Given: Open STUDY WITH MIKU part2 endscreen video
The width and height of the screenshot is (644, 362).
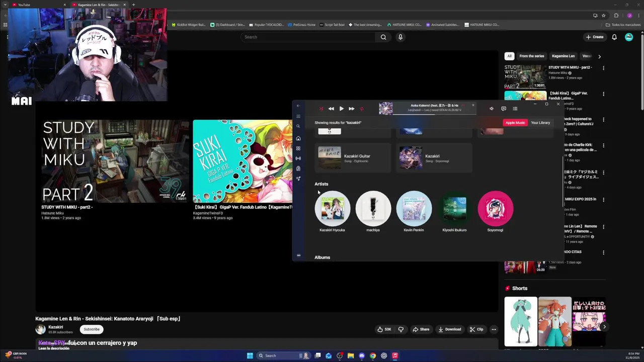Looking at the screenshot, I should [x=115, y=161].
